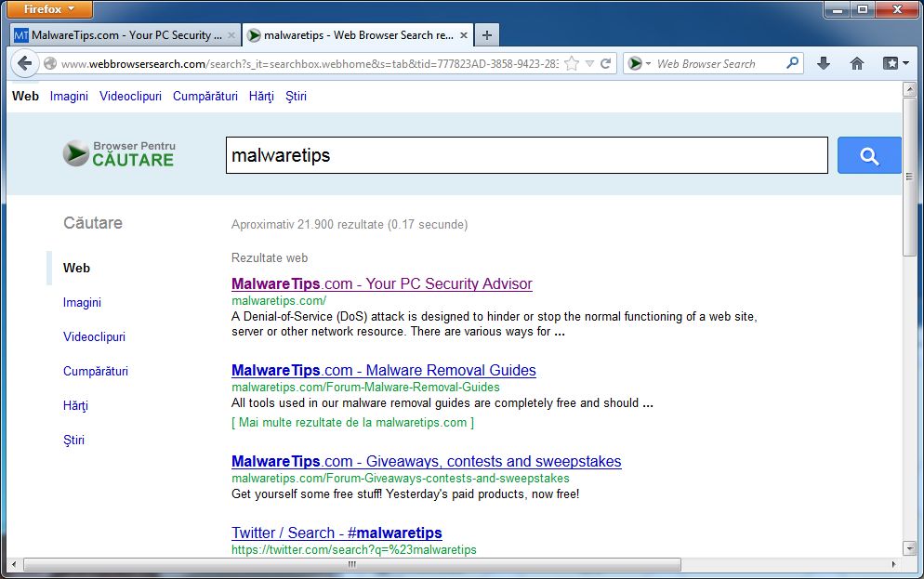Screen dimensions: 924x579
Task: Close the MalwareTips.com tab
Action: 231,35
